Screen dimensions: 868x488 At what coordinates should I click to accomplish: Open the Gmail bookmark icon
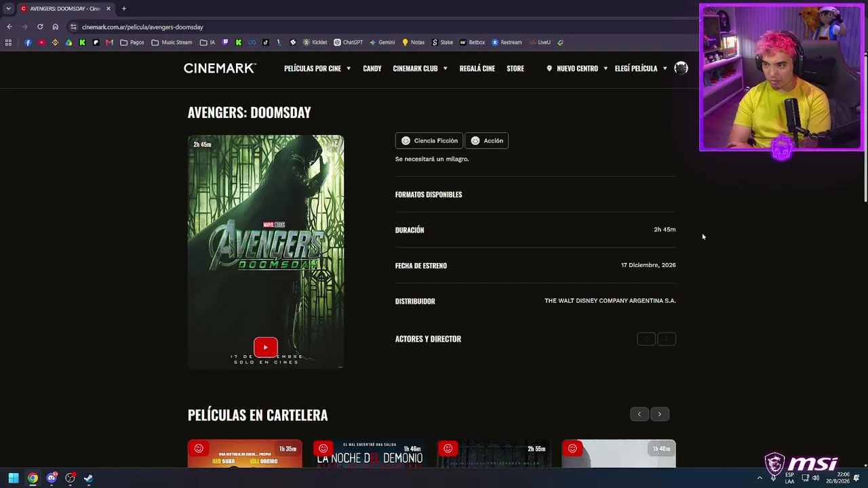pos(109,42)
